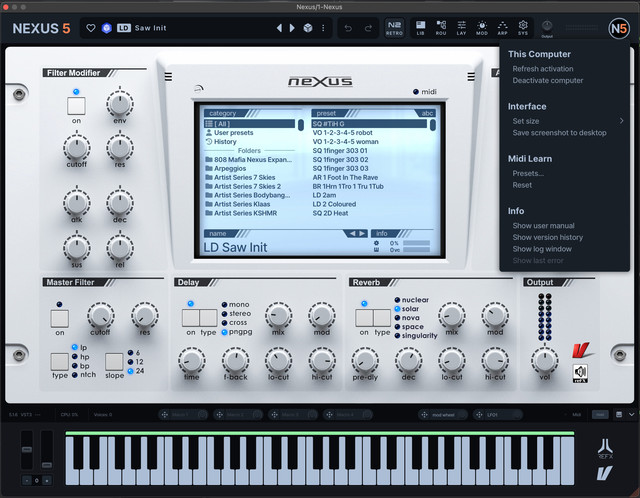This screenshot has height=498, width=640.
Task: Load a random preset with dice icon
Action: pos(308,28)
